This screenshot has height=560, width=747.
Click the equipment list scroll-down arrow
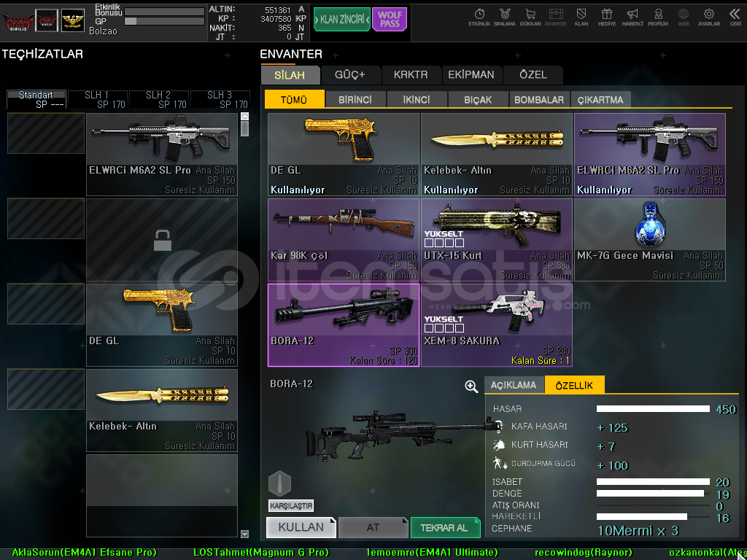(x=245, y=534)
